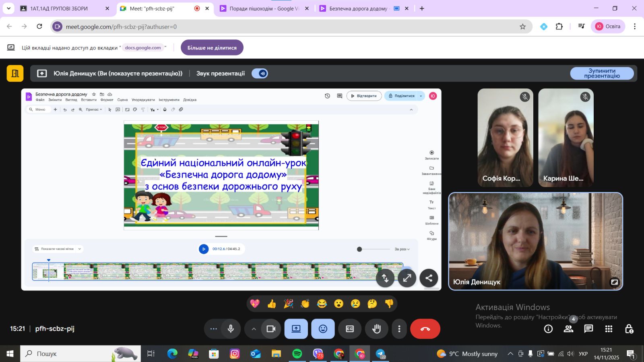Send the thumbs up reaction
The image size is (644, 362).
tap(272, 304)
